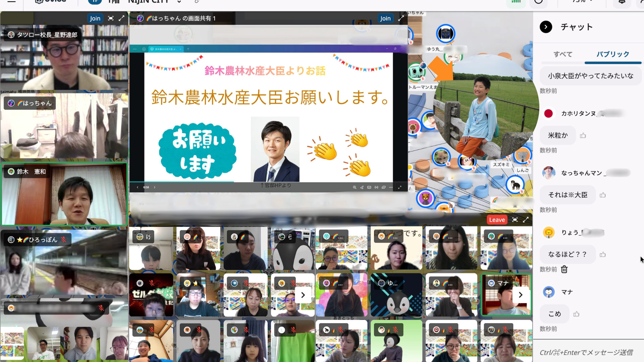The image size is (644, 362).
Task: Toggle focus view on bottom video grid
Action: (515, 220)
